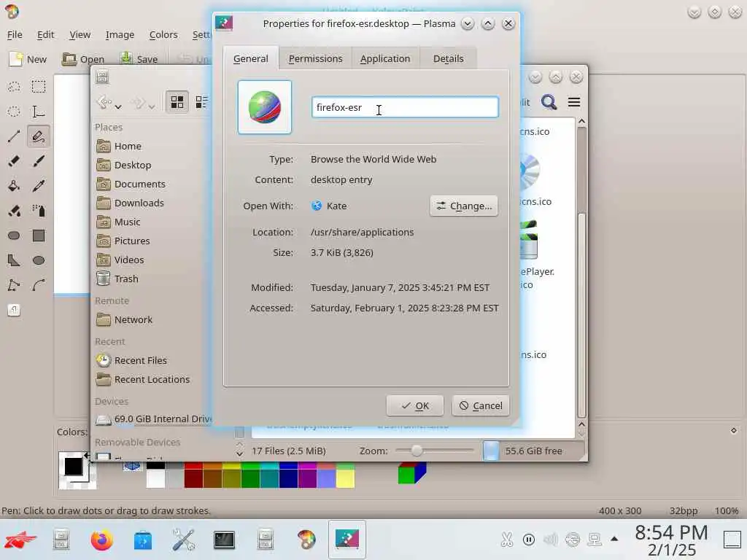Select the free-form selection tool in KolourPaint
The image size is (747, 560).
pos(14,87)
